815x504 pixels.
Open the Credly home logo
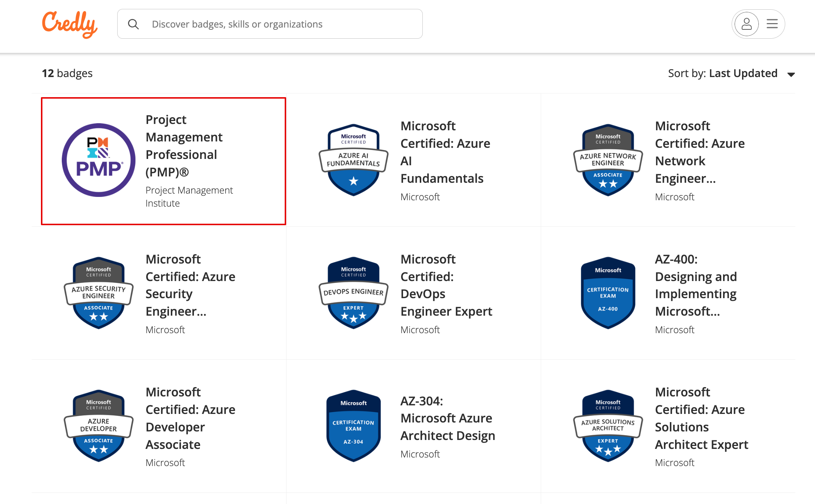click(70, 24)
